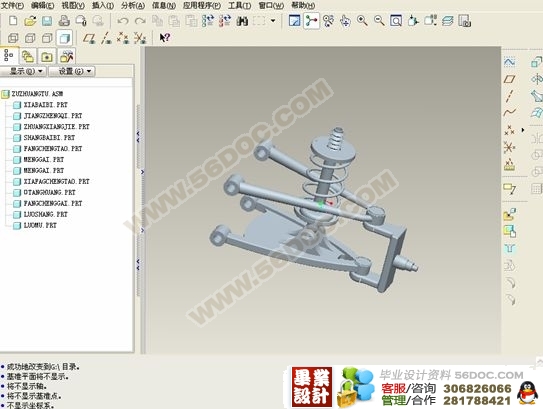The width and height of the screenshot is (543, 409).
Task: Click the Zoom In magnifier icon
Action: tap(362, 21)
